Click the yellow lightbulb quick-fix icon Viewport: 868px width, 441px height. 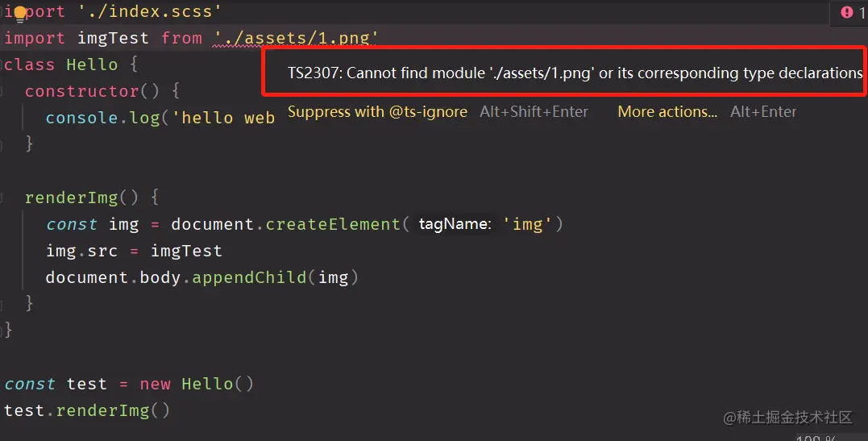20,12
